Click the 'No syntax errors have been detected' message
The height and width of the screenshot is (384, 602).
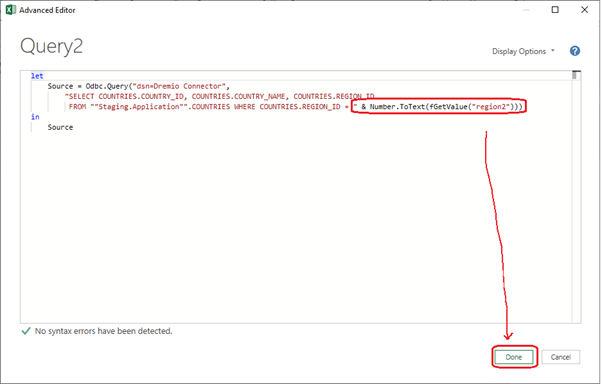tap(104, 331)
